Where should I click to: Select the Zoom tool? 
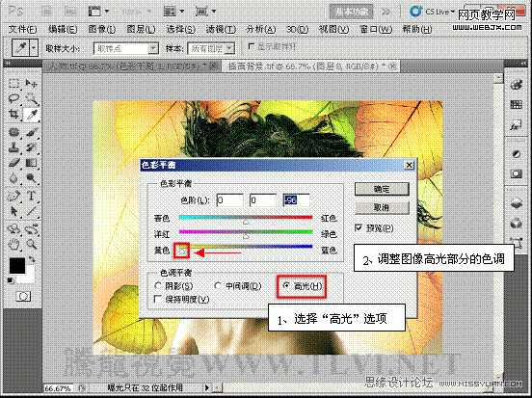[32, 244]
